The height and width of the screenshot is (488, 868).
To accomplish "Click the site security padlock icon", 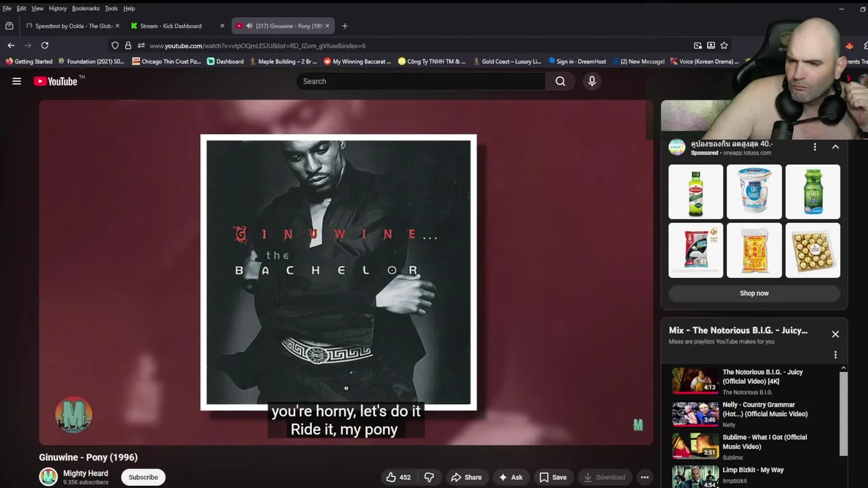I will tap(127, 45).
